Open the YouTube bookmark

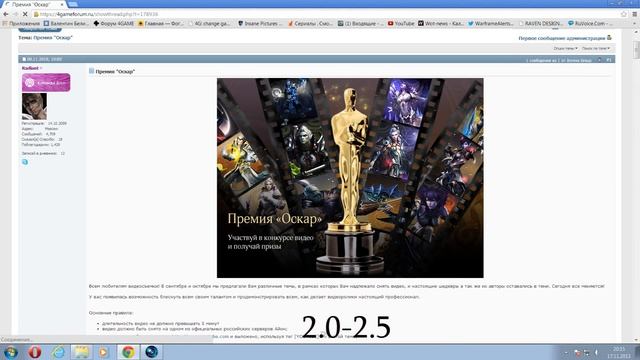[401, 24]
